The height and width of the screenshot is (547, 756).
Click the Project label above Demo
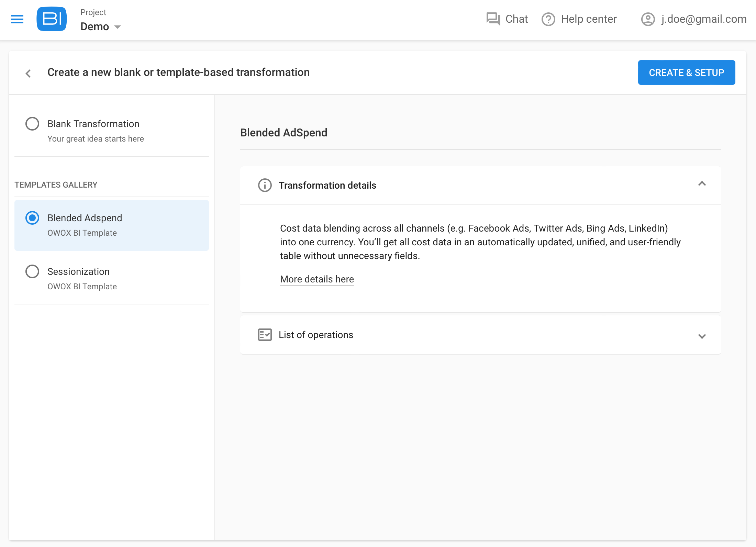coord(93,12)
